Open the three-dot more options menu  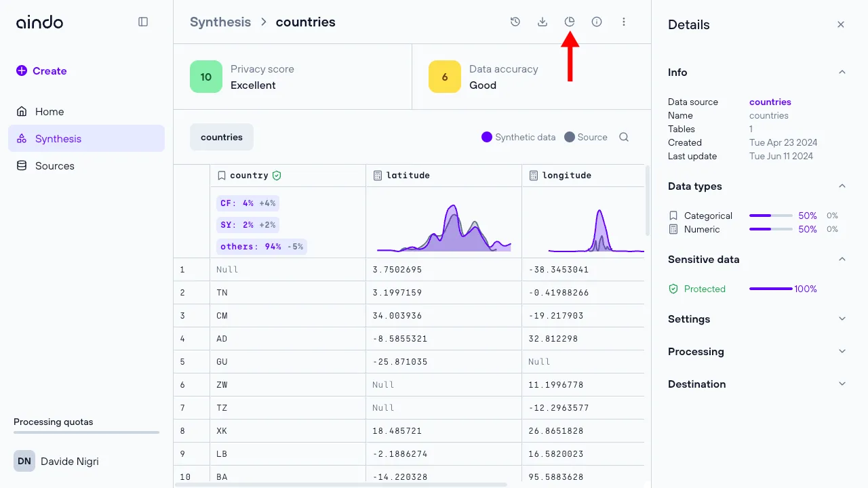[x=624, y=22]
